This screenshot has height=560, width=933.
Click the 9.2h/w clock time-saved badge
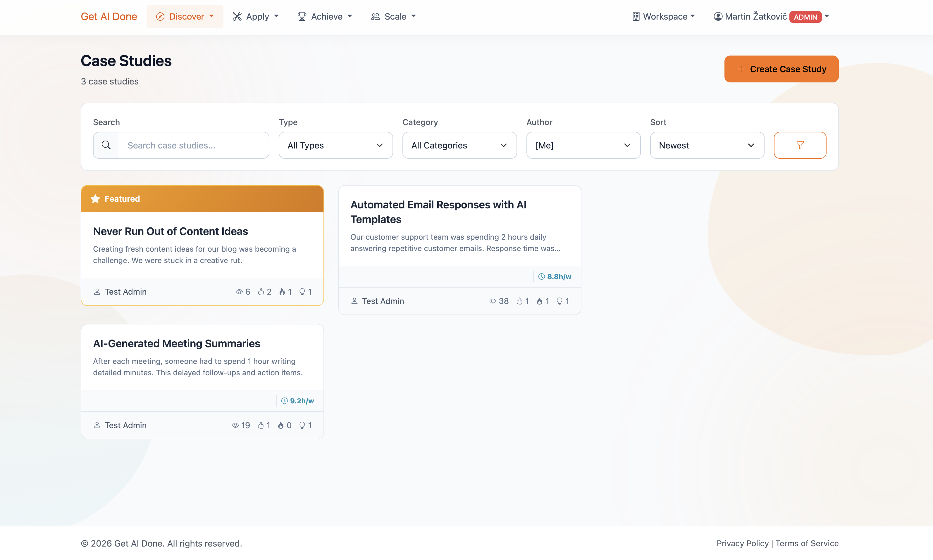pyautogui.click(x=297, y=401)
